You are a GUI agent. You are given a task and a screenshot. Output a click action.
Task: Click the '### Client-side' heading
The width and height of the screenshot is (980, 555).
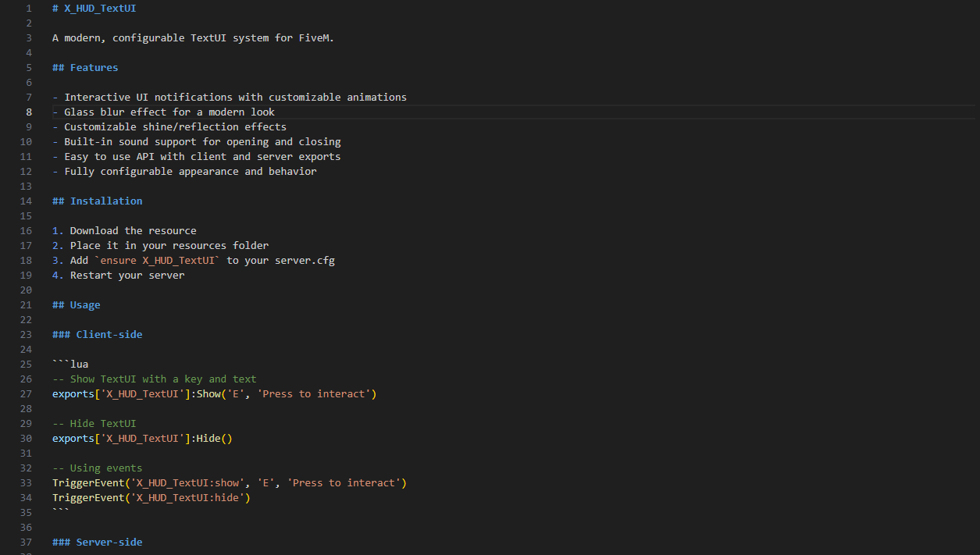[x=98, y=334]
